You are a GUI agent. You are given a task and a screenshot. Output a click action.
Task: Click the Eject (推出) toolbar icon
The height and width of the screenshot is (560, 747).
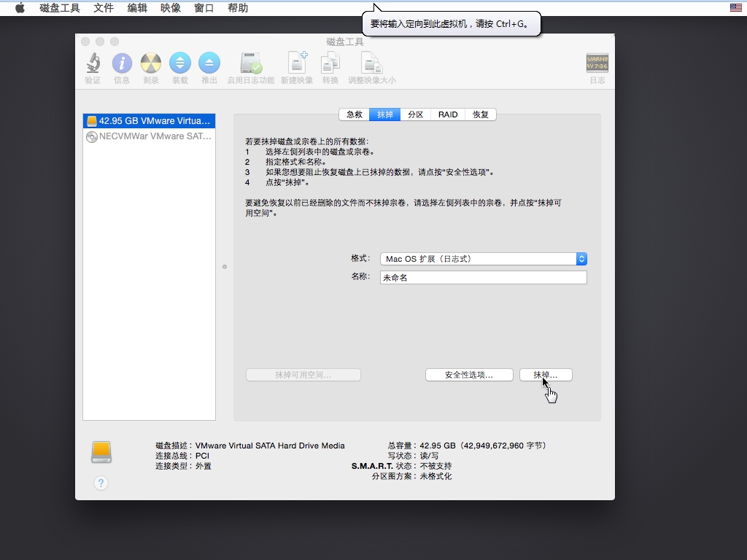pos(209,63)
